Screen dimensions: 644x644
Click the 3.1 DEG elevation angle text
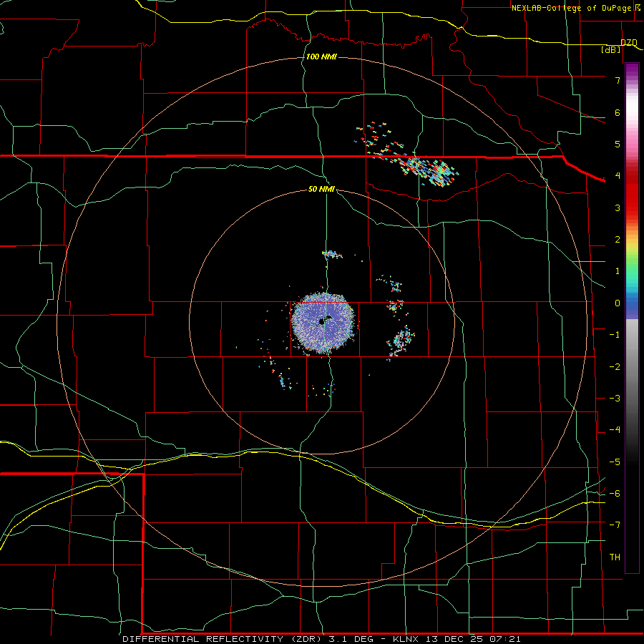(351, 639)
